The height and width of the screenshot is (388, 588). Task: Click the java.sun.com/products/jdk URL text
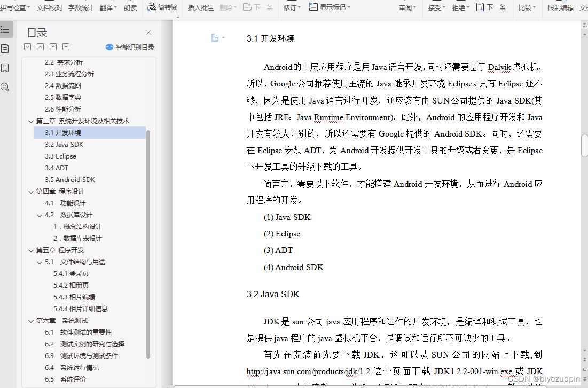point(308,371)
